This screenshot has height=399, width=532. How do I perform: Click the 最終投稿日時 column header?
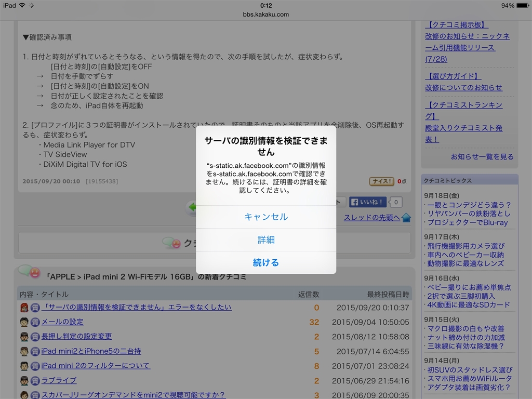[388, 295]
